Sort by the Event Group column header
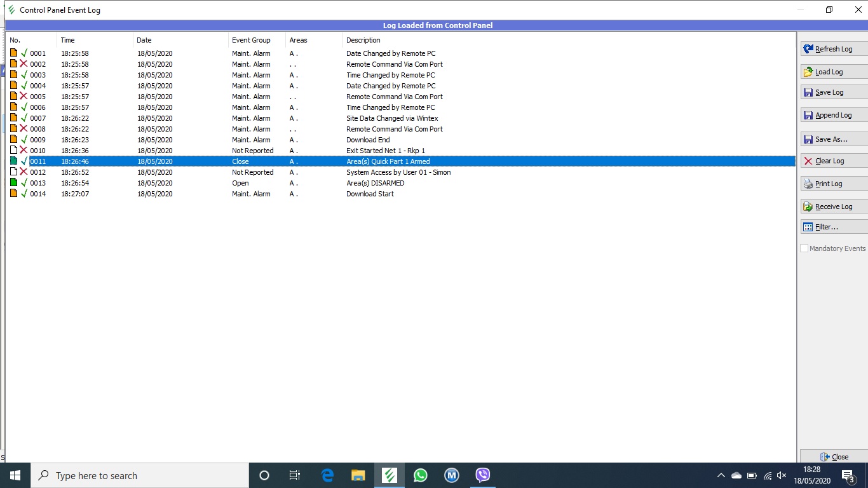The width and height of the screenshot is (868, 488). pyautogui.click(x=251, y=40)
